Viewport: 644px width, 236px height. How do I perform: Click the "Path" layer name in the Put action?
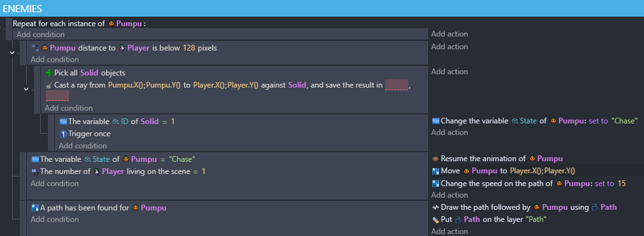(536, 219)
